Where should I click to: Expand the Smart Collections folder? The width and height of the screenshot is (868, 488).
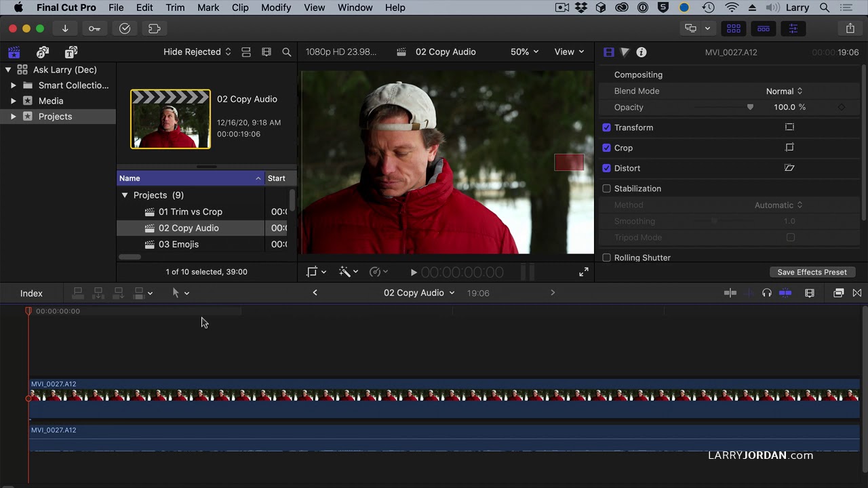[x=13, y=85]
